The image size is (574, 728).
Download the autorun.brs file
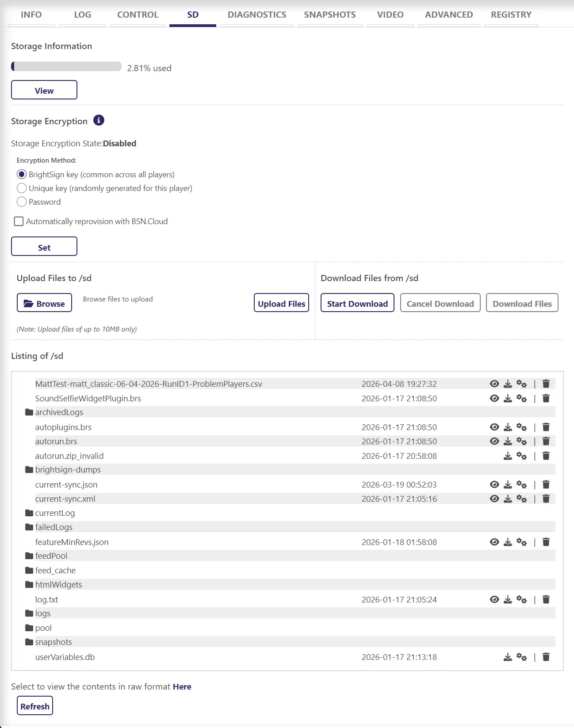[x=508, y=441]
